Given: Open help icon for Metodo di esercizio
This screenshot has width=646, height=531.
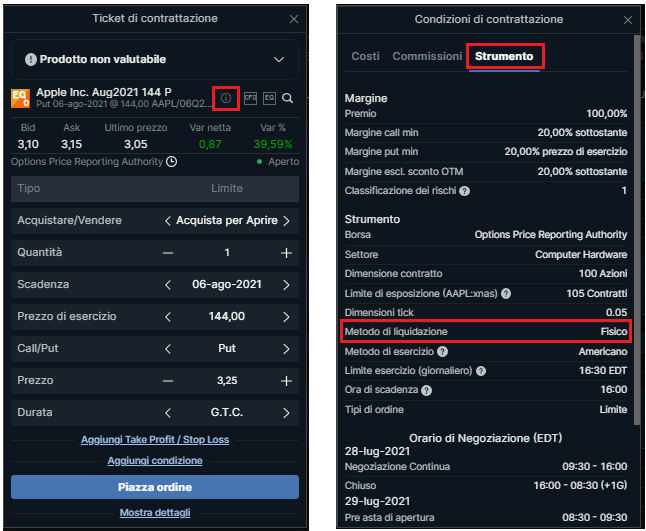Looking at the screenshot, I should [442, 351].
